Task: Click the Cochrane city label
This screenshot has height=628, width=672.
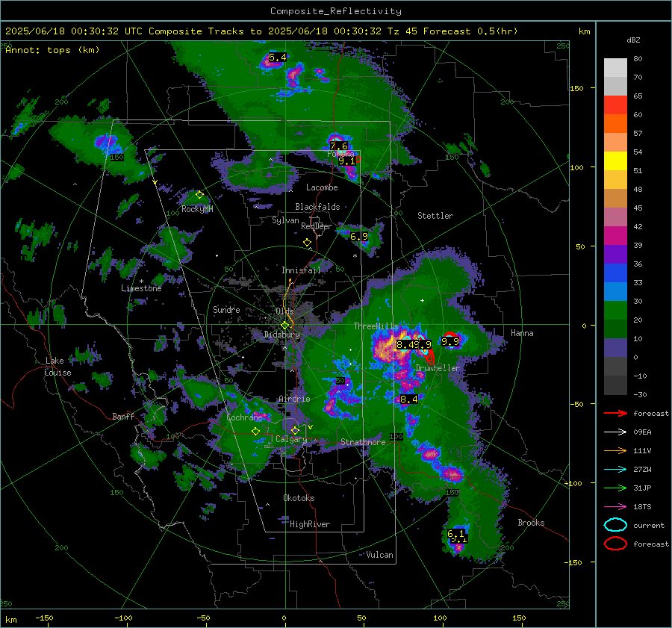Action: click(244, 417)
